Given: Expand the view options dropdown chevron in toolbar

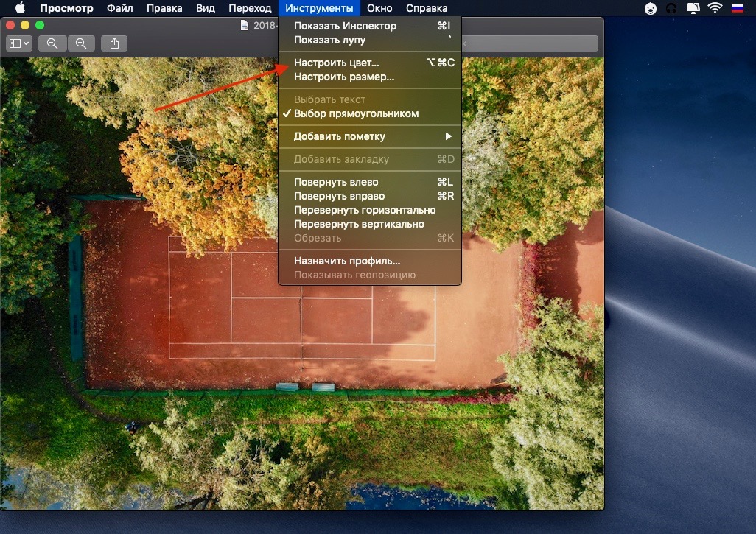Looking at the screenshot, I should 26,43.
